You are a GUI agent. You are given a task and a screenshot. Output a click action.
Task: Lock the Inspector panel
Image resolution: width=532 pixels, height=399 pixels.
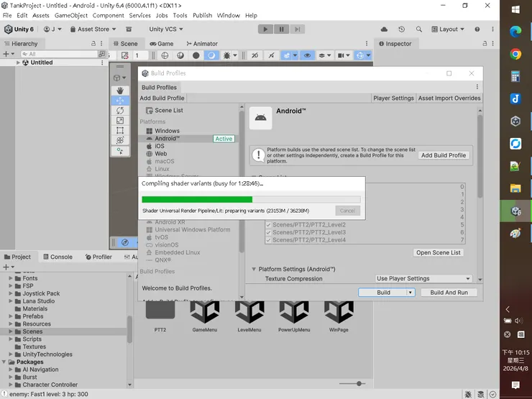click(x=485, y=43)
